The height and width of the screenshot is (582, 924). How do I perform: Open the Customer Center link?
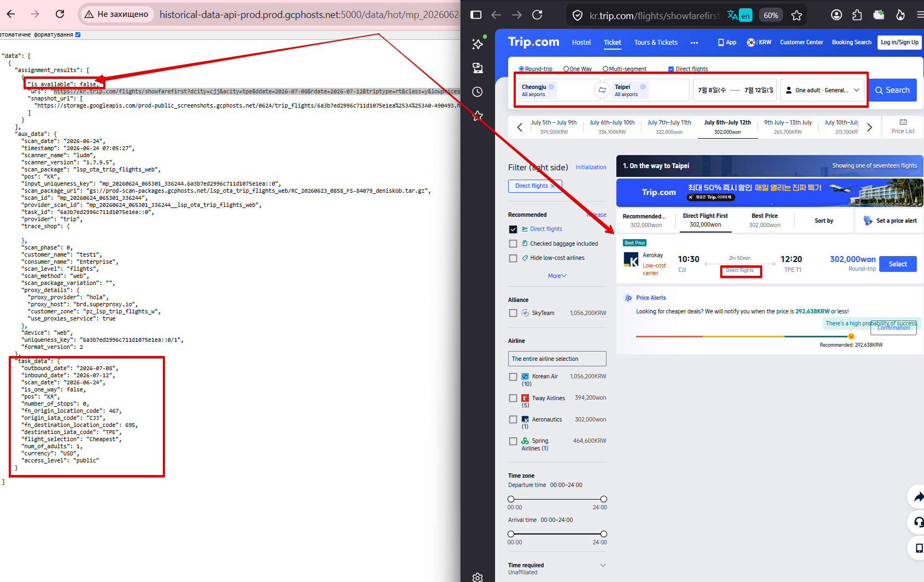(x=802, y=43)
